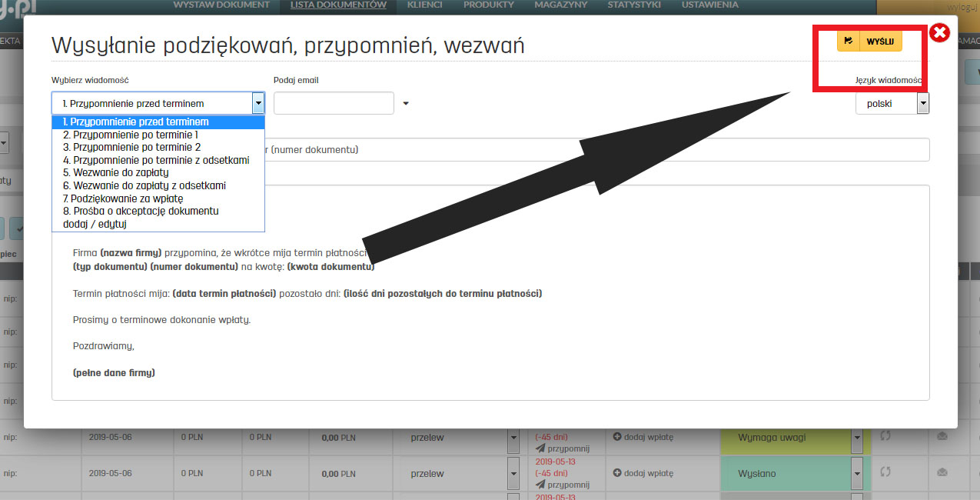Open the Wysłano status dropdown
The width and height of the screenshot is (980, 500).
(x=857, y=474)
